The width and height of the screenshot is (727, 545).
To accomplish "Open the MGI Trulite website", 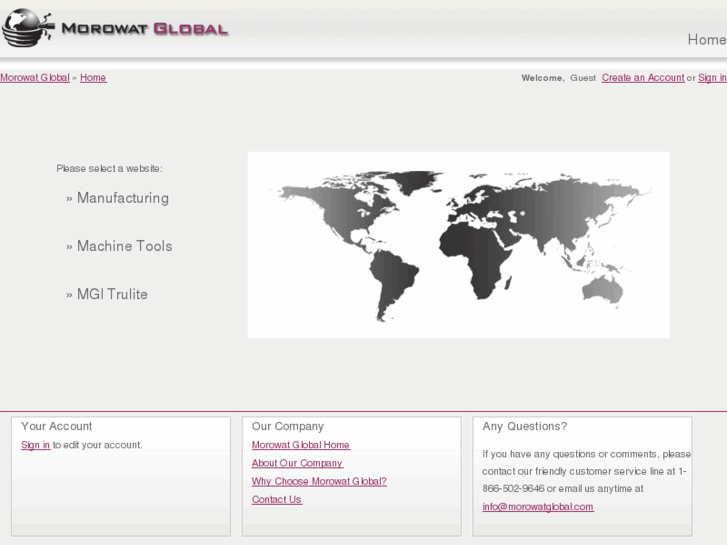I will tap(112, 294).
